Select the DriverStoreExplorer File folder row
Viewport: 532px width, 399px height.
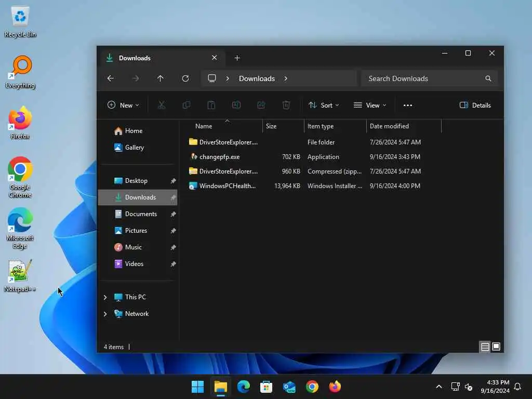304,142
